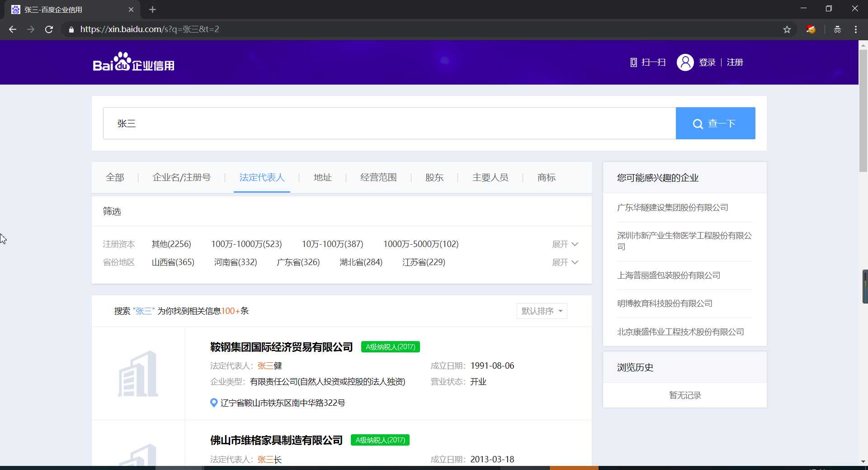Screen dimensions: 868x470
Task: Select the 法定代表人 tab
Action: pos(262,177)
